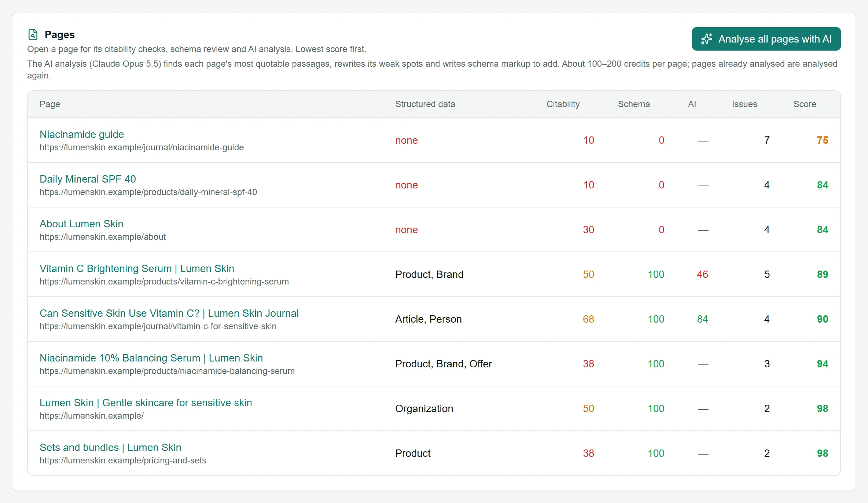This screenshot has width=868, height=503.
Task: Click 'Article, Person' structured data cell
Action: point(429,319)
